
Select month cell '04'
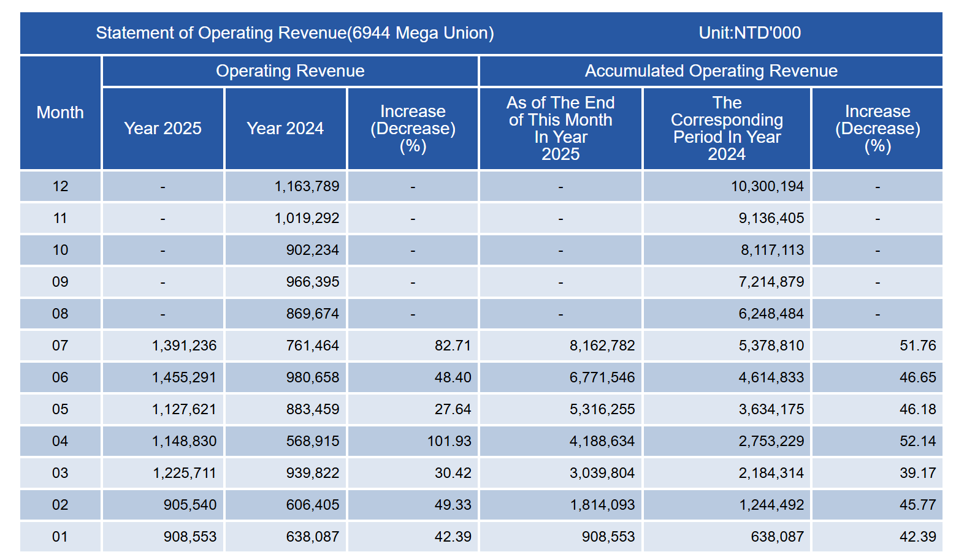click(60, 441)
